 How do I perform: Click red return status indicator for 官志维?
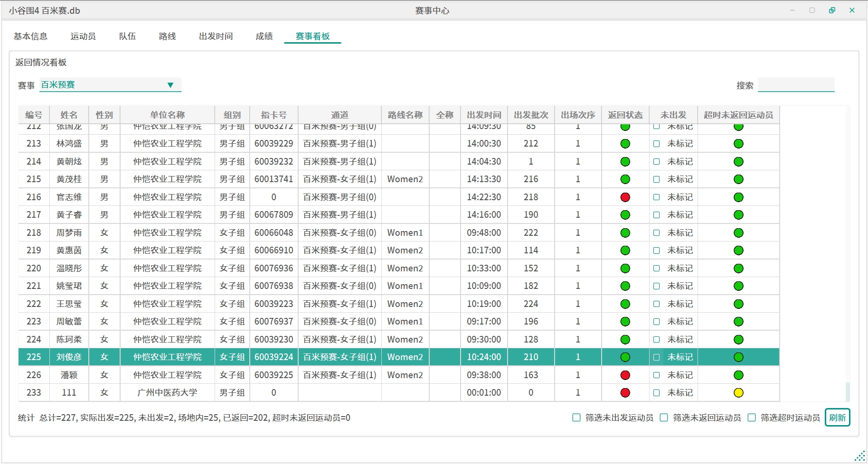coord(625,197)
